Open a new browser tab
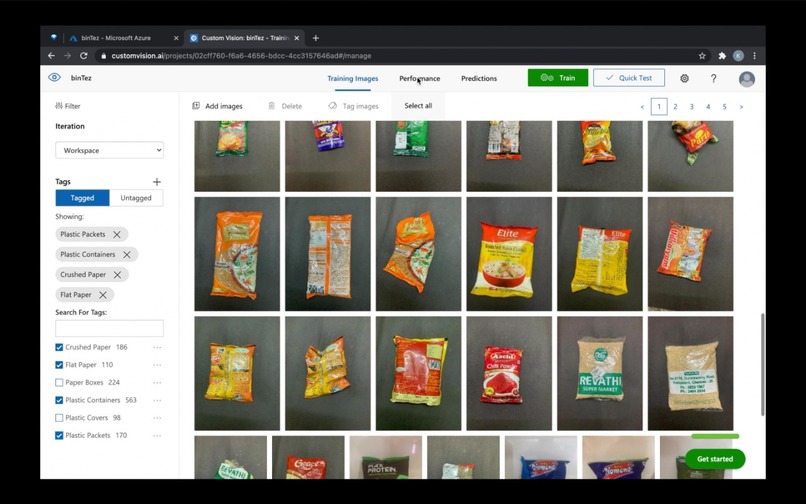Screen dimensions: 806x504 point(316,38)
